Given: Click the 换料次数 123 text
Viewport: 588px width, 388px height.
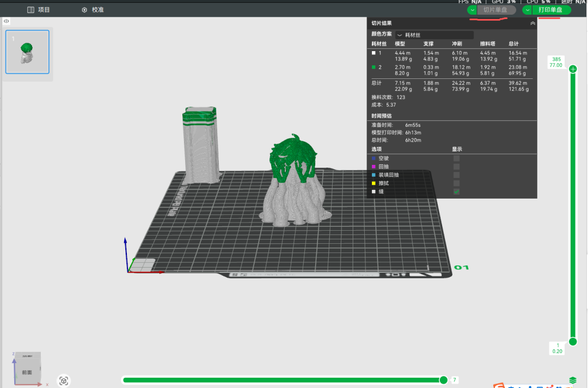Looking at the screenshot, I should click(x=388, y=97).
